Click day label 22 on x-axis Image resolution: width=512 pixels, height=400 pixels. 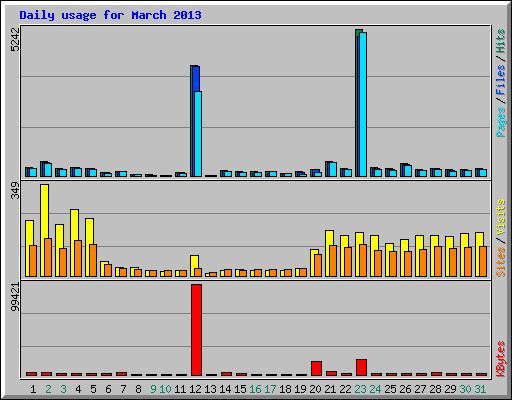click(345, 389)
